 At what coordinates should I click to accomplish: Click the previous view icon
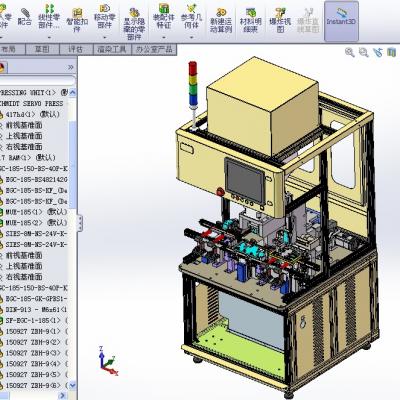(378, 52)
